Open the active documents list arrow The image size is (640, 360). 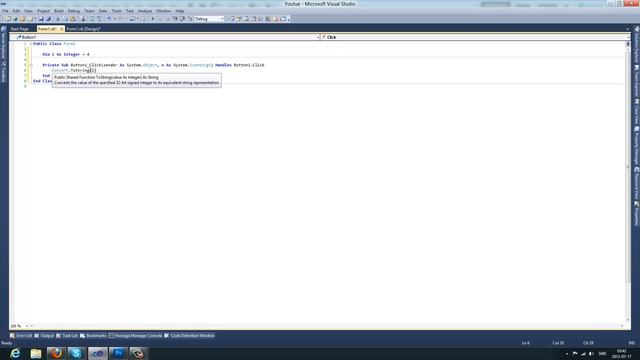pyautogui.click(x=628, y=29)
